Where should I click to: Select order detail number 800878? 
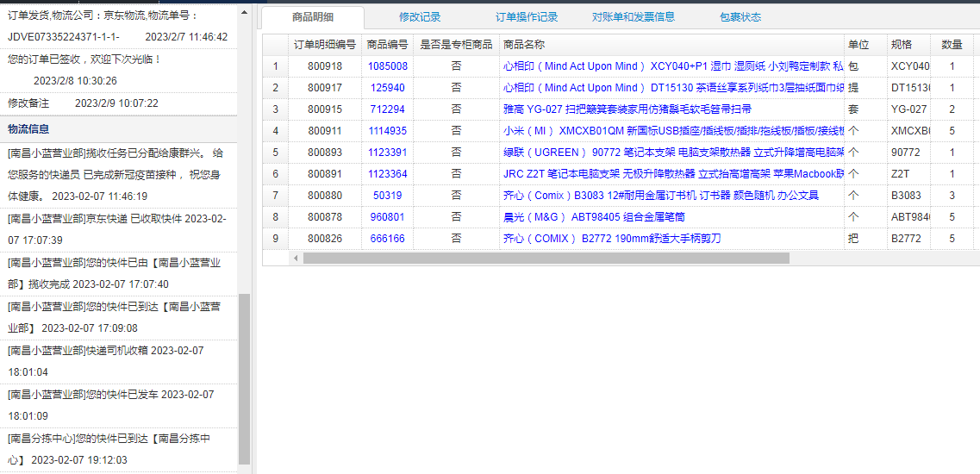[x=325, y=217]
